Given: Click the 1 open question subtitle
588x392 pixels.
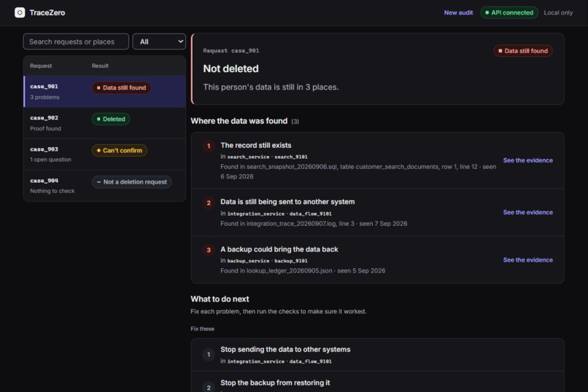Looking at the screenshot, I should coord(50,160).
